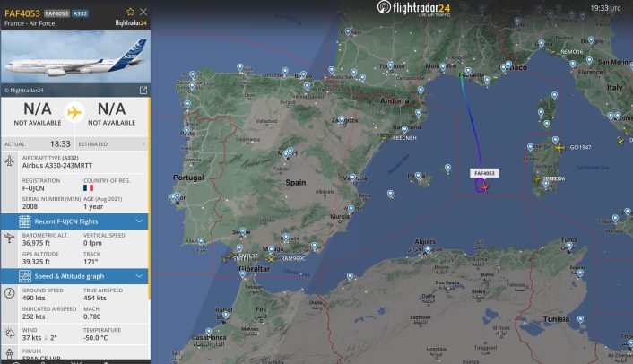633x364 pixels.
Task: Select the RAM969C aircraft near Malaga
Action: pyautogui.click(x=271, y=259)
